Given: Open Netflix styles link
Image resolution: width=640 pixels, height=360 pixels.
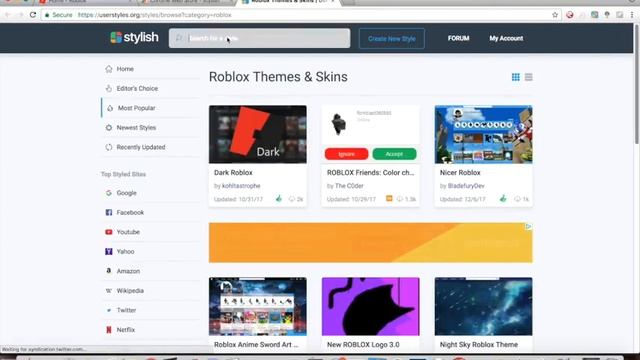Looking at the screenshot, I should point(126,330).
